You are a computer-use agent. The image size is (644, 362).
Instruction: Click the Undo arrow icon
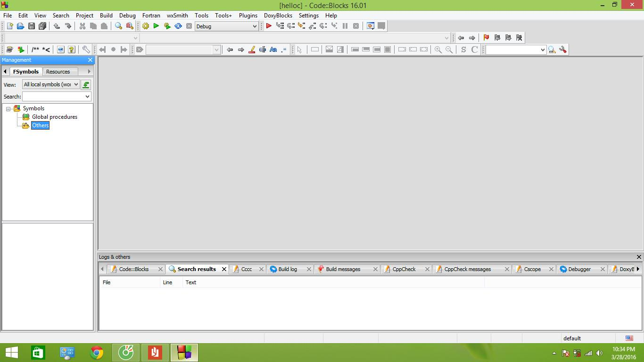pos(57,26)
